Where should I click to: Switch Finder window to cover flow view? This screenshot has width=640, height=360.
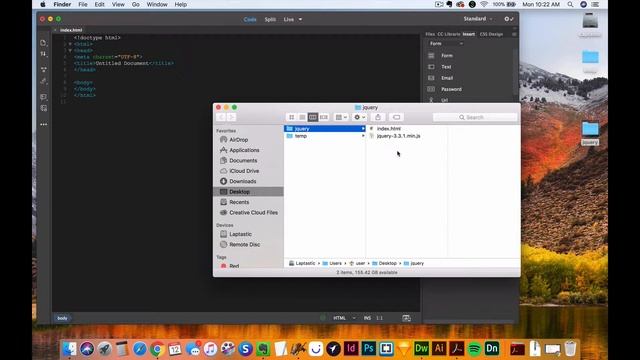pos(324,117)
